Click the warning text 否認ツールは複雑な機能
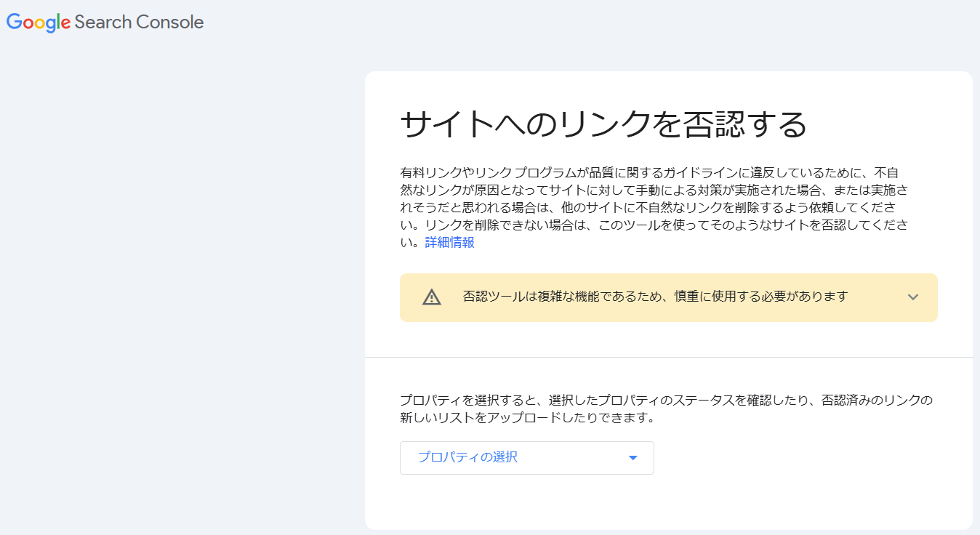The width and height of the screenshot is (980, 535). pos(655,297)
